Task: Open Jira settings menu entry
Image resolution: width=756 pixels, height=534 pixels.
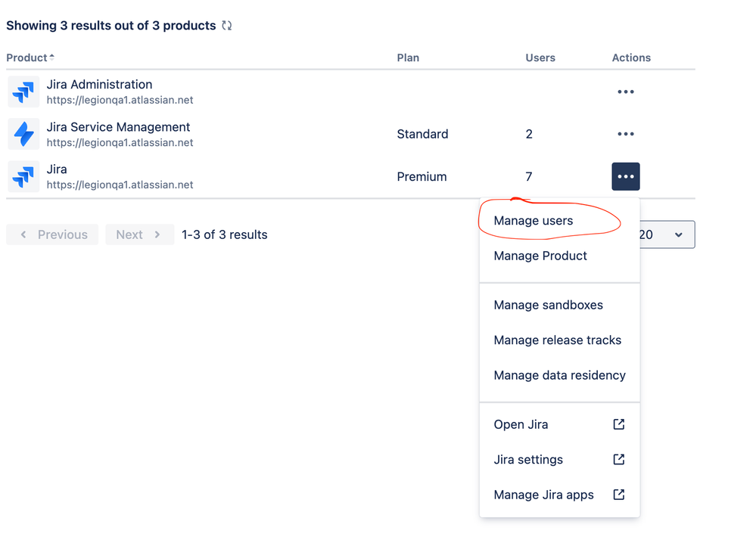Action: (559, 460)
